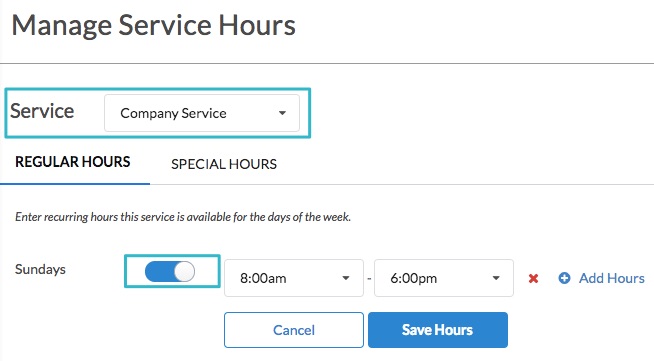Click the Manage Service Hours heading
The width and height of the screenshot is (654, 361).
coord(153,25)
